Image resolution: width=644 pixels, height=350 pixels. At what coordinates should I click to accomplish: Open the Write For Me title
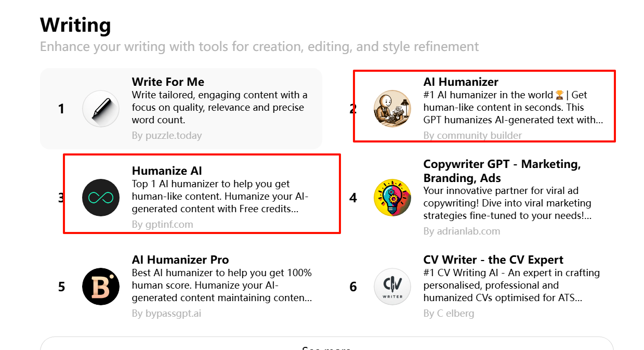click(168, 82)
